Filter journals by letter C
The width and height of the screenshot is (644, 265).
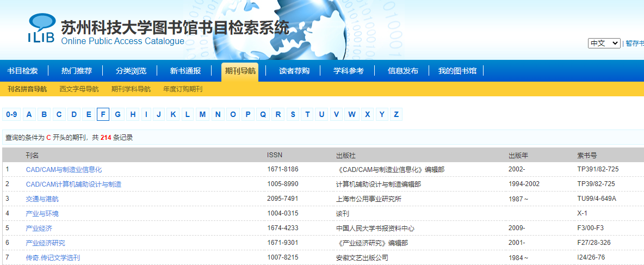click(x=59, y=114)
